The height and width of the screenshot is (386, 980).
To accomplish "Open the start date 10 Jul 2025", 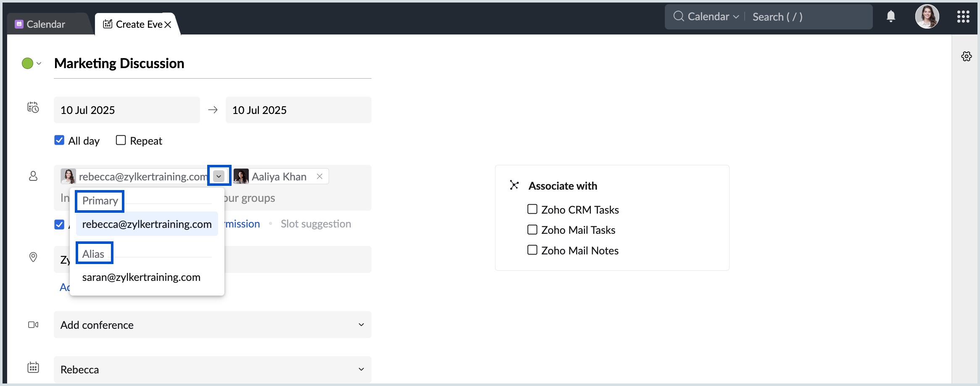I will click(127, 110).
